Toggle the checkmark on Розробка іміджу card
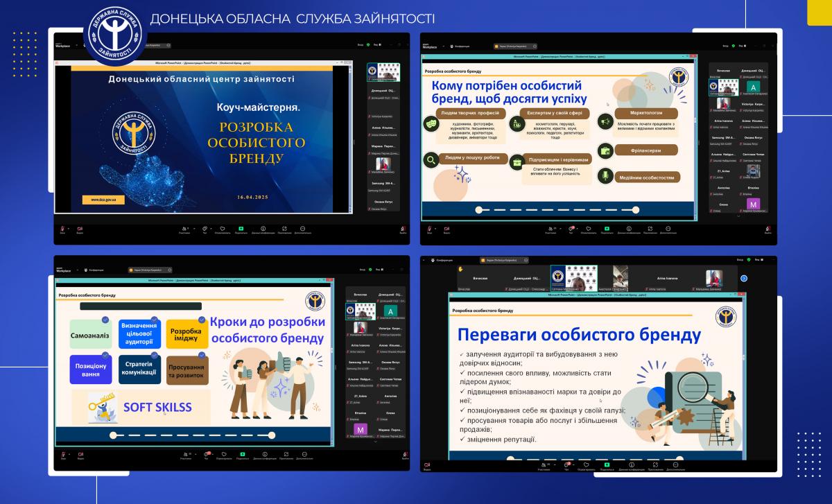This screenshot has height=504, width=832. tap(202, 320)
